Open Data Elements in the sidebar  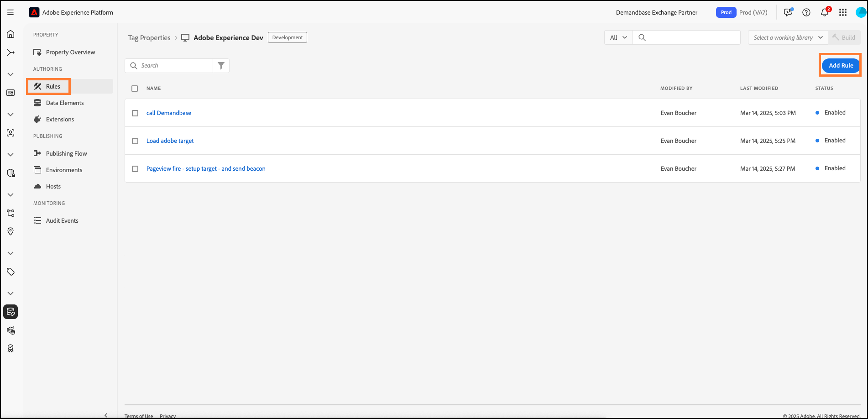pos(65,103)
